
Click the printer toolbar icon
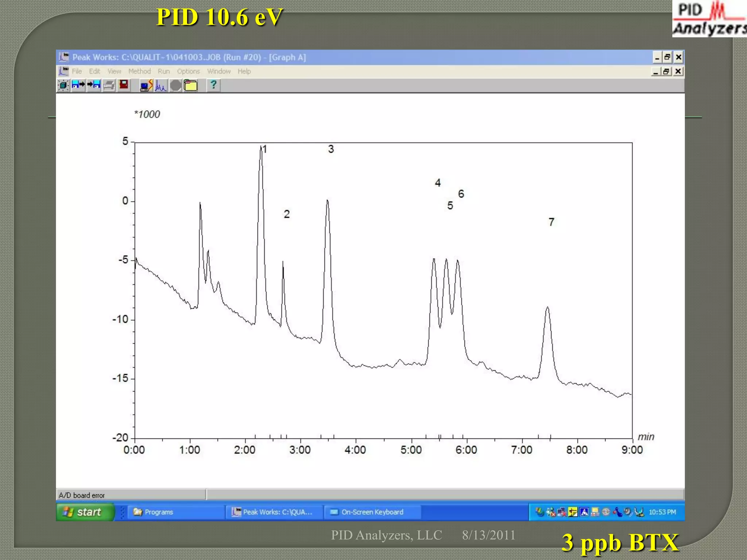[x=109, y=86]
